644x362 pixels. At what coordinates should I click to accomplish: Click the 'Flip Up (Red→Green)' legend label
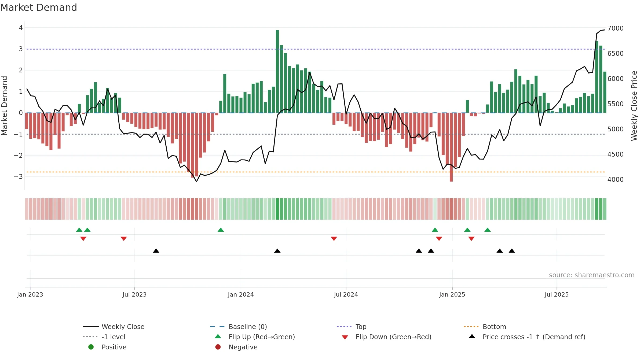[x=262, y=337]
